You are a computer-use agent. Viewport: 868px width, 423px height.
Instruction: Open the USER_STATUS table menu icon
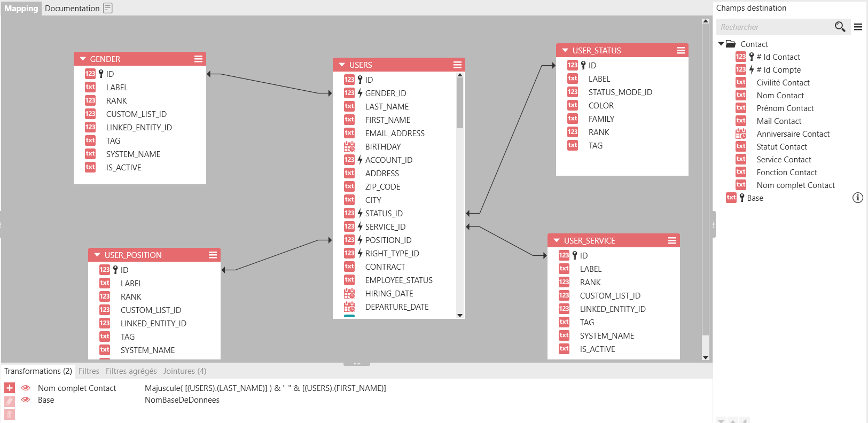click(x=681, y=50)
